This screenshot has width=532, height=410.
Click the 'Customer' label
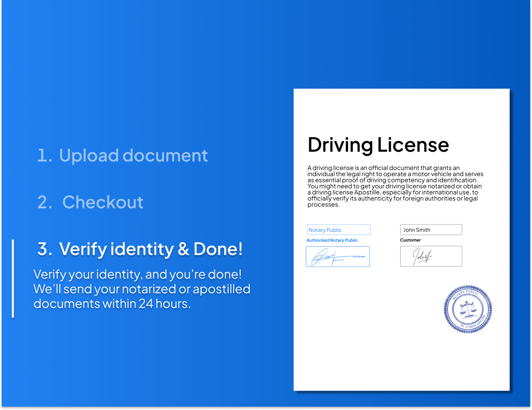click(410, 240)
